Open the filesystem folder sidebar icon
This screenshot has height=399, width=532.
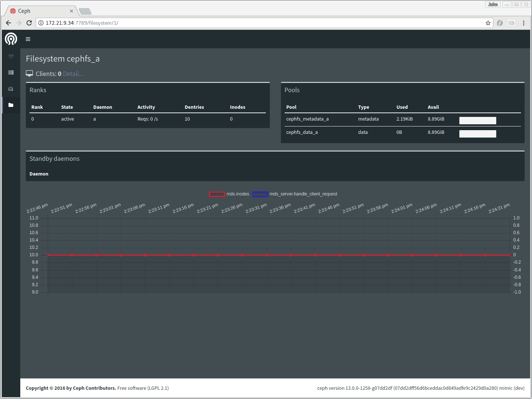point(11,105)
